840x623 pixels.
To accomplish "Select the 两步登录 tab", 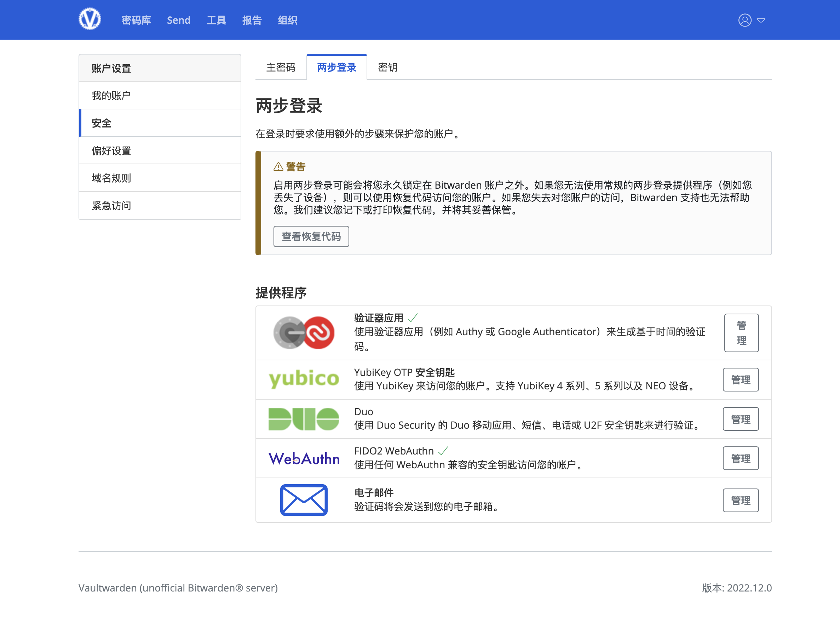I will point(337,67).
